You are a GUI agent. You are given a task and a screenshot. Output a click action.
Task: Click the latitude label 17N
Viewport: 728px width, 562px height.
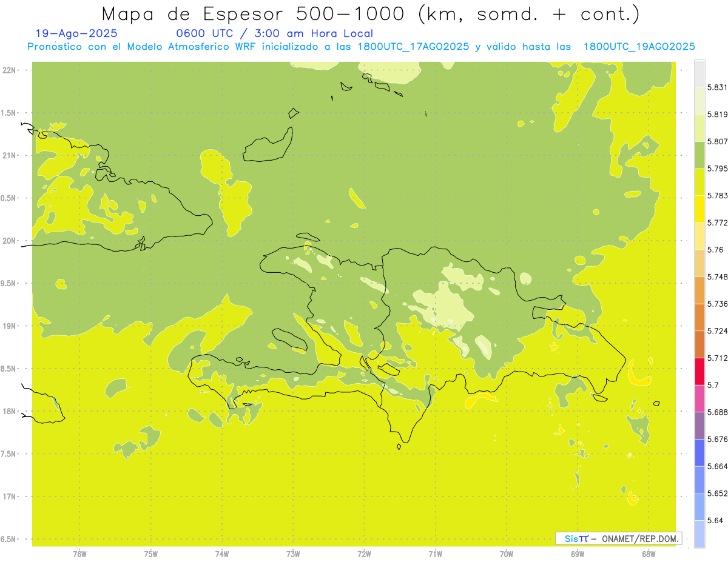[9, 497]
